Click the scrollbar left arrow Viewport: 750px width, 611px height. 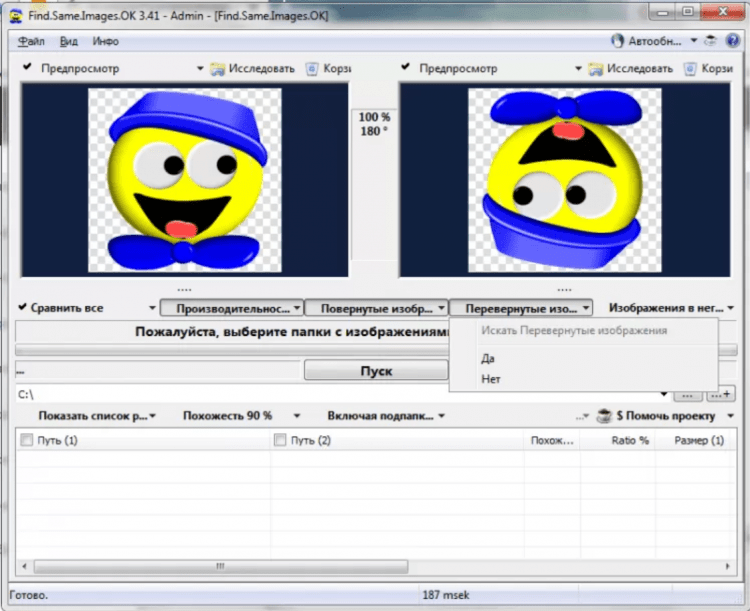[24, 567]
